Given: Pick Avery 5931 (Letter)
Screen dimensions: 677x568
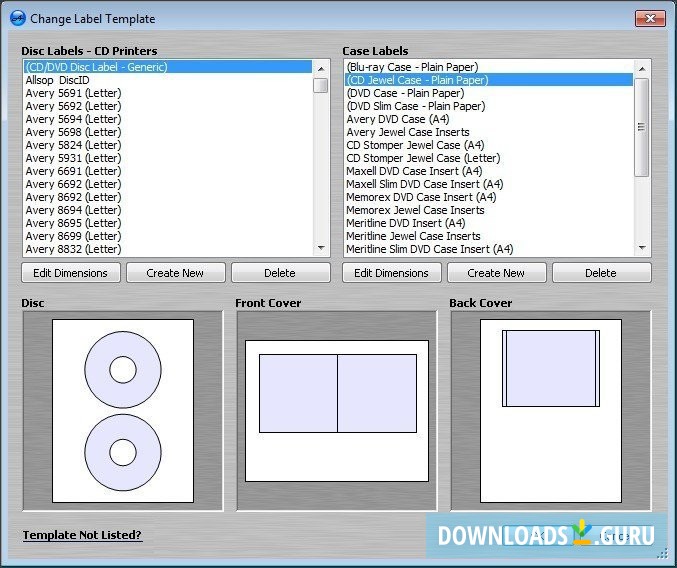Looking at the screenshot, I should click(x=168, y=158).
